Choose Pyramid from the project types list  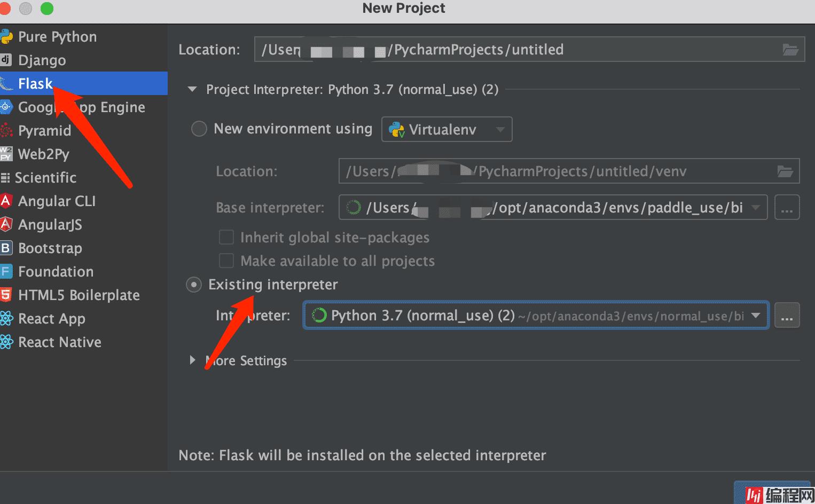click(x=44, y=131)
